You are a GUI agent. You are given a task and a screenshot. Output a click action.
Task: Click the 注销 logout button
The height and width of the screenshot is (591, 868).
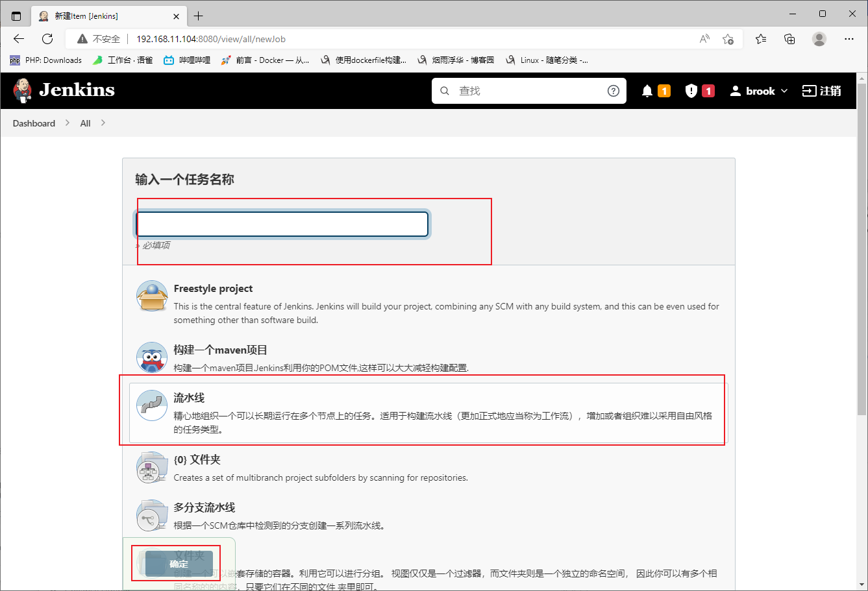(x=822, y=91)
